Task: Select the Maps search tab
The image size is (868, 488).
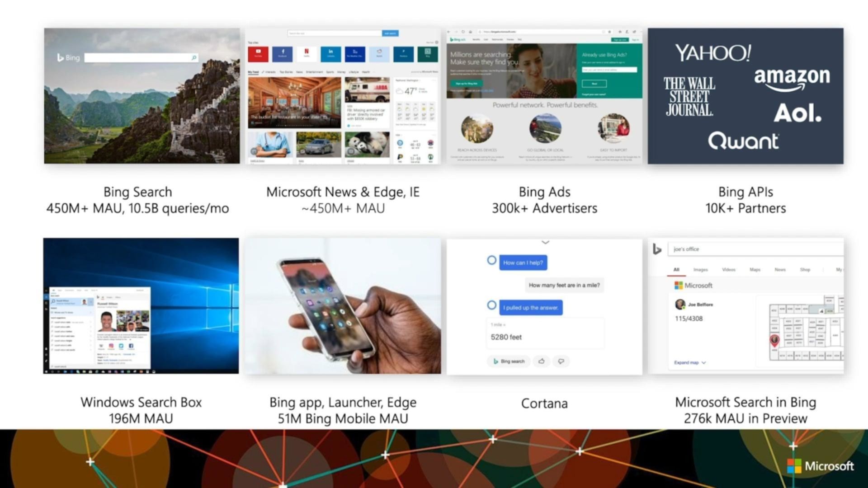Action: coord(755,270)
